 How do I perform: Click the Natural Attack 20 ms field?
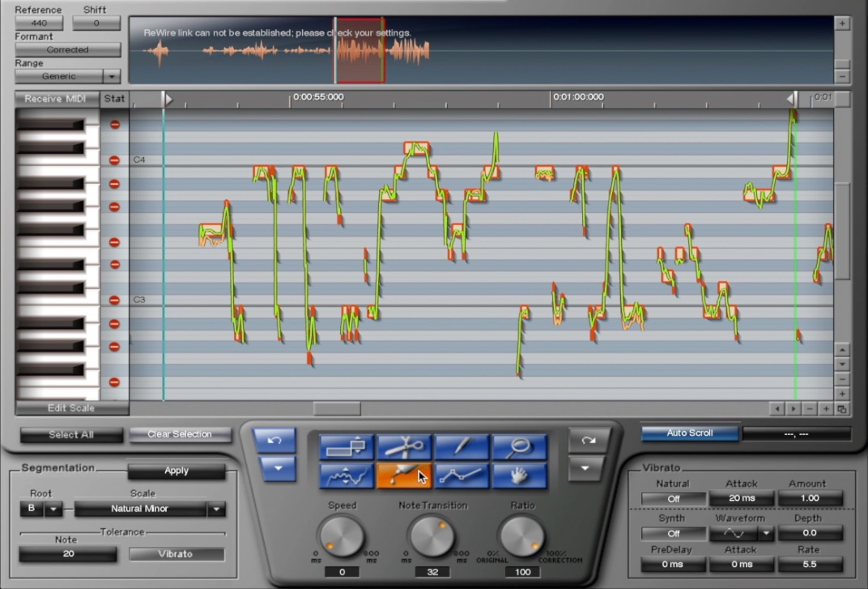741,498
